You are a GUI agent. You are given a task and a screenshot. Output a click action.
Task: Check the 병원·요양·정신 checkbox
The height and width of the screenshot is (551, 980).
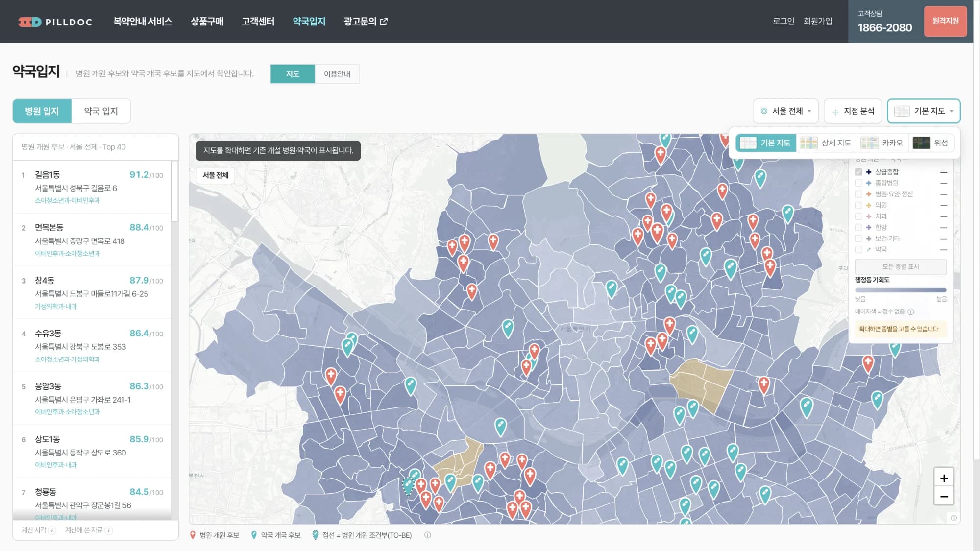858,194
